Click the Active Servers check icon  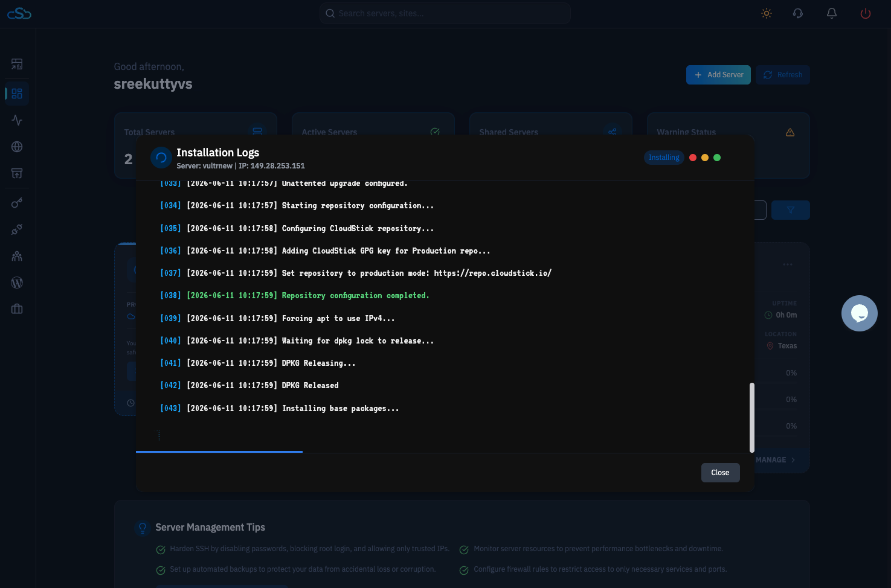click(x=435, y=132)
